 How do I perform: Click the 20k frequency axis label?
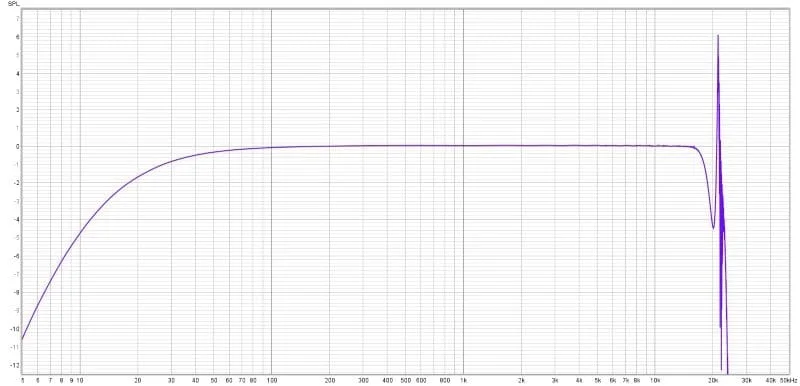pyautogui.click(x=713, y=380)
